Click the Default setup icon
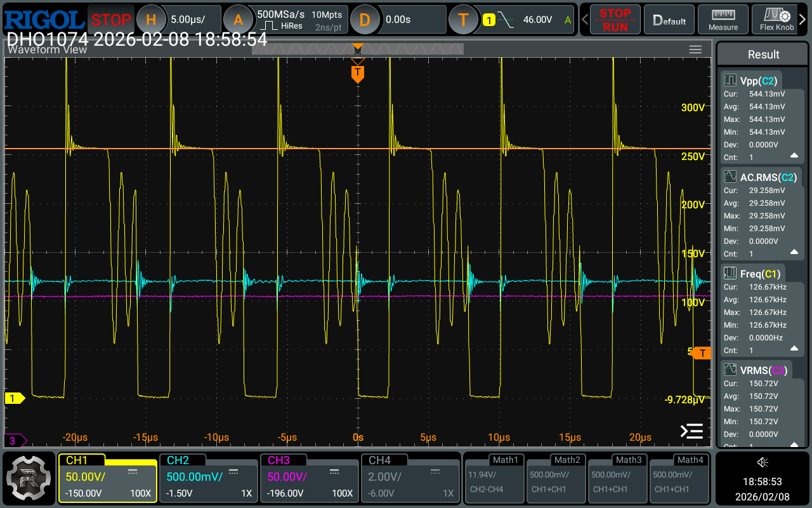Image resolution: width=812 pixels, height=508 pixels. (x=669, y=19)
